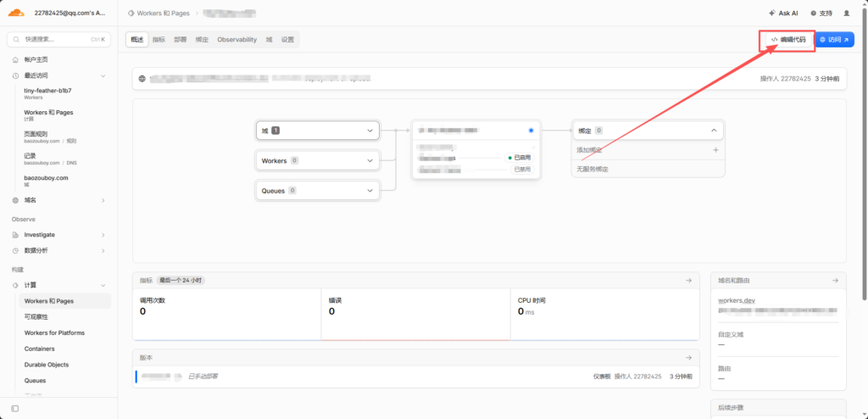Click the page vertical scrollbar
This screenshot has width=868, height=419.
click(864, 155)
